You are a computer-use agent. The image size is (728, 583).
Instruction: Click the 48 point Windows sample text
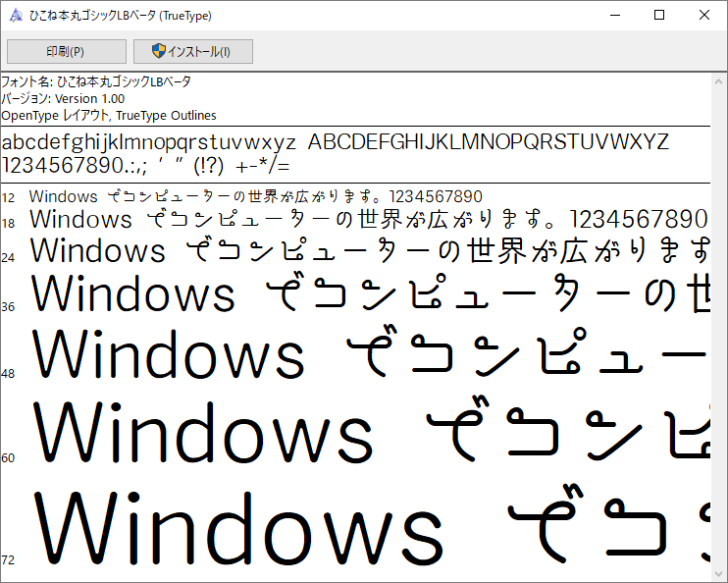click(x=169, y=354)
